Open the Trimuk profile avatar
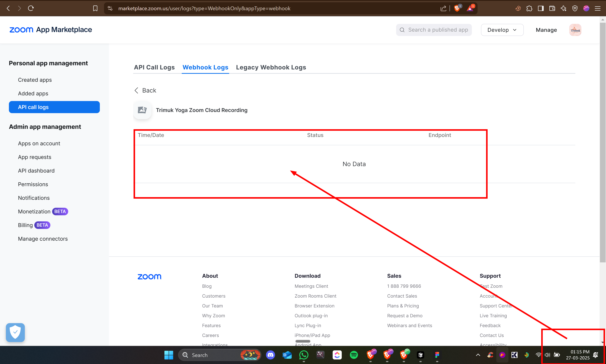 (575, 30)
